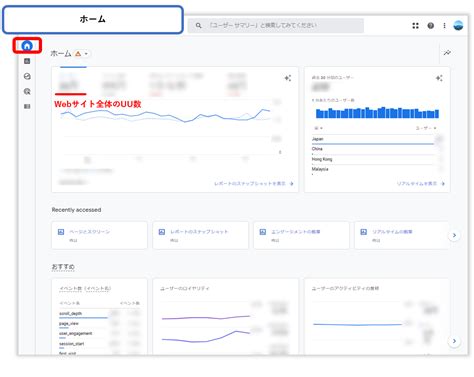This screenshot has width=474, height=377.
Task: Open the 国 dimension dropdown in realtime card
Action: click(318, 128)
